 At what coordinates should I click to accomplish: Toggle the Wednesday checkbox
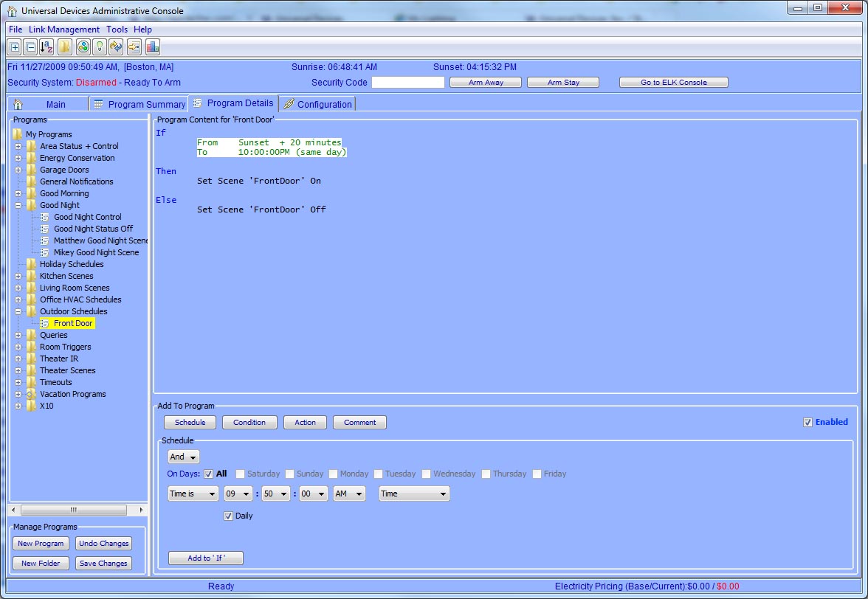(x=427, y=474)
